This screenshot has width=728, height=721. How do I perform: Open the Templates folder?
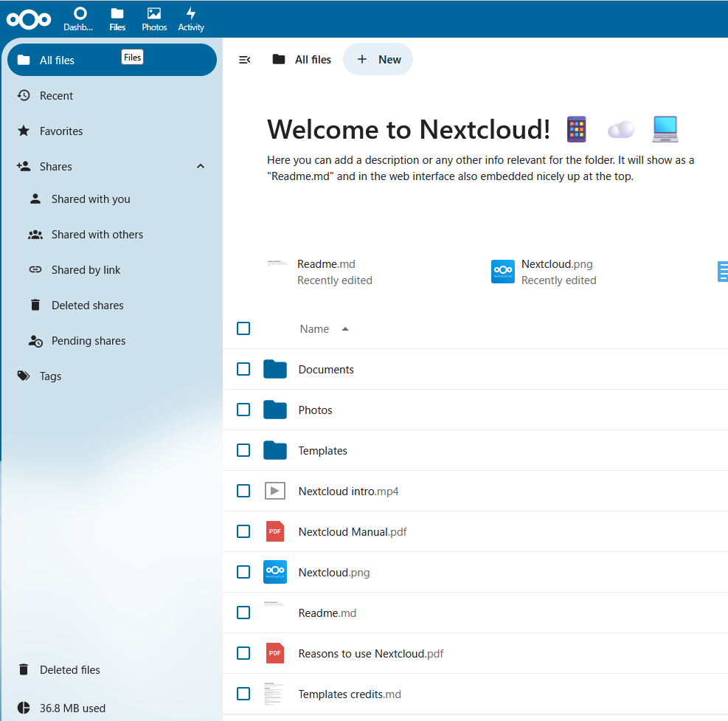[322, 451]
